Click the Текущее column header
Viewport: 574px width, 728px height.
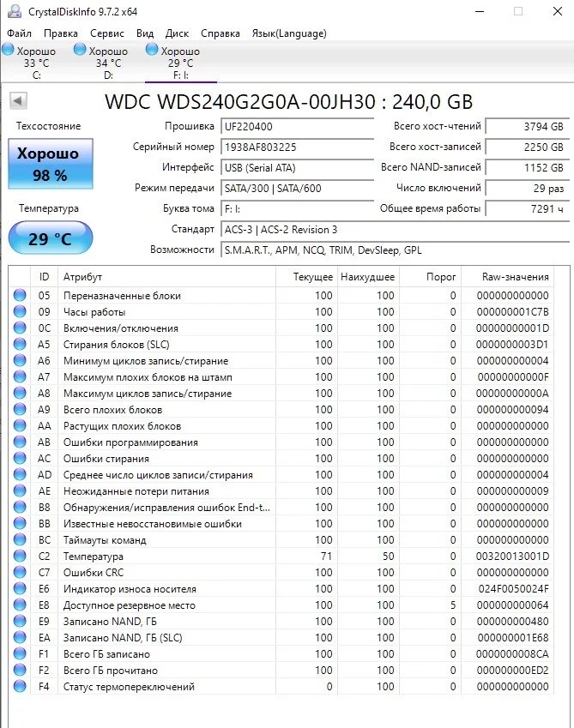pyautogui.click(x=306, y=277)
